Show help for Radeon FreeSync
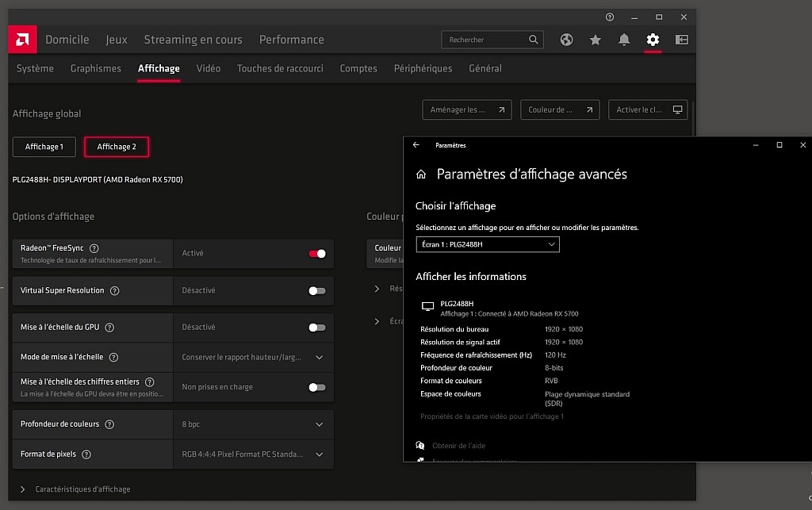The width and height of the screenshot is (812, 510). (94, 248)
